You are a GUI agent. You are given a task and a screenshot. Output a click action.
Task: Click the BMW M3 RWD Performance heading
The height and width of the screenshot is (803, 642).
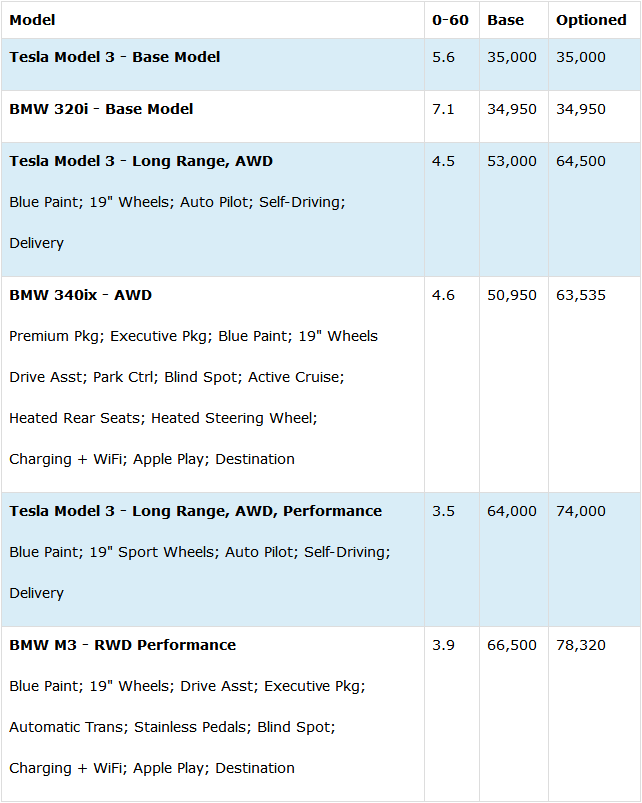pos(122,645)
